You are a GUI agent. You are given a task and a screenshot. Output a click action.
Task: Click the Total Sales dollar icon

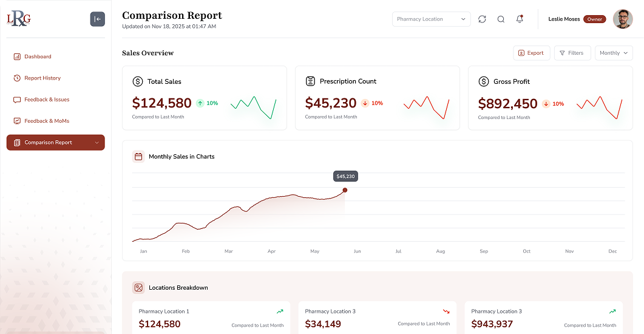click(138, 81)
